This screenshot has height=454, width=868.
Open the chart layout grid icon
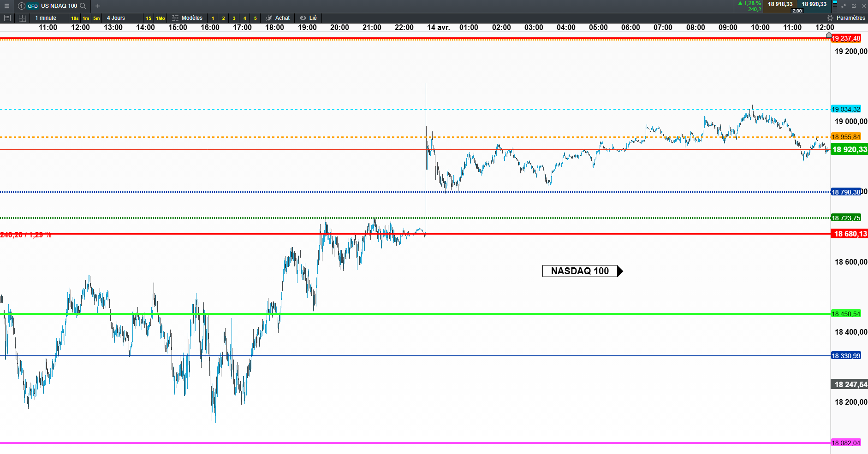coord(22,18)
